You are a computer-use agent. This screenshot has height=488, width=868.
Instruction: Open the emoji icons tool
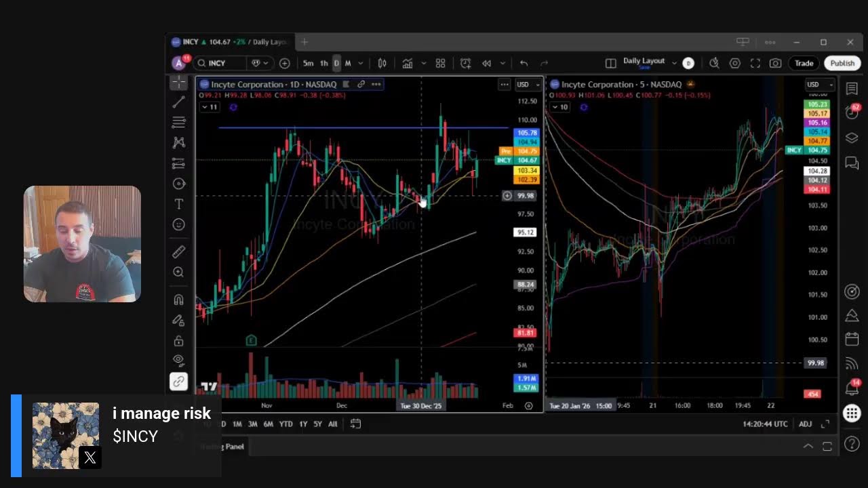coord(178,224)
